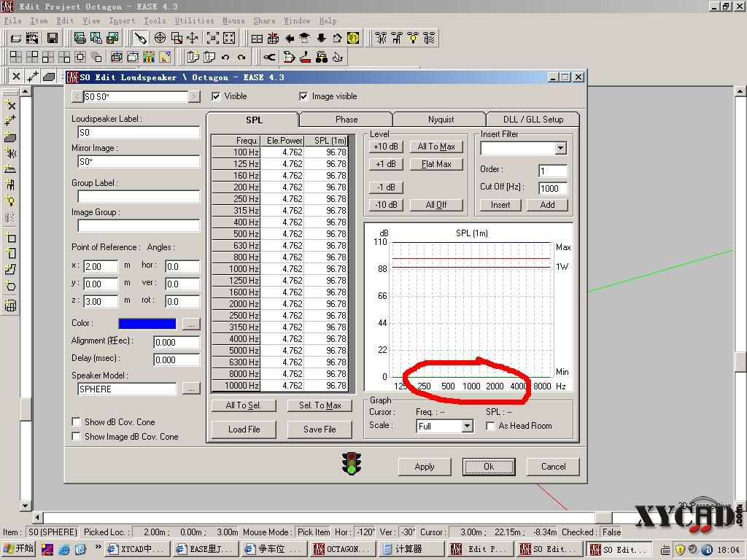
Task: Click the yellow light bulb toolbar icon
Action: pos(413,38)
